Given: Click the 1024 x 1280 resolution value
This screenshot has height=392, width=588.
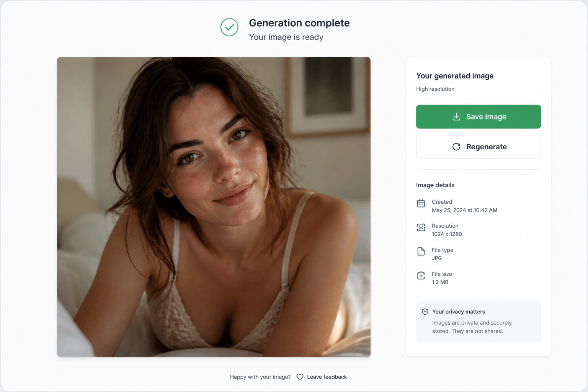Looking at the screenshot, I should point(447,234).
